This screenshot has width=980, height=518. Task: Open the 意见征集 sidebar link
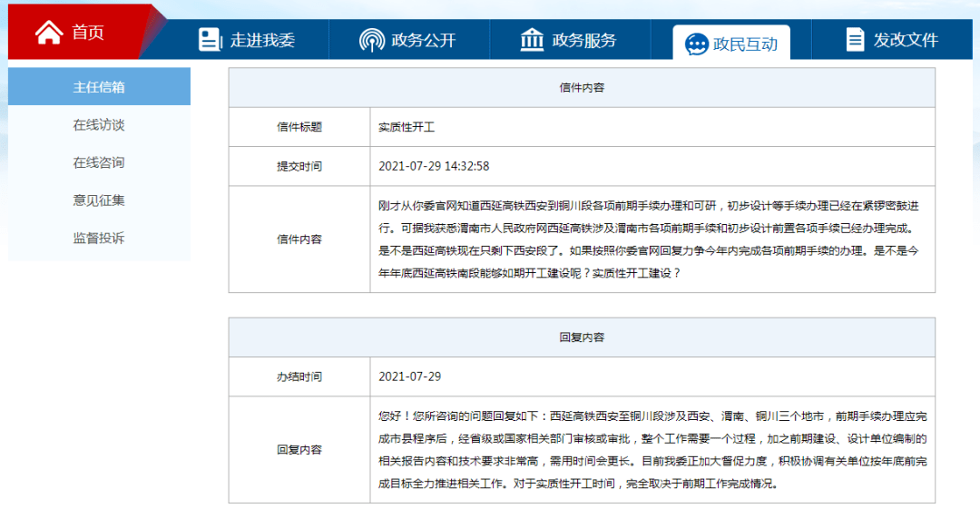click(x=99, y=200)
